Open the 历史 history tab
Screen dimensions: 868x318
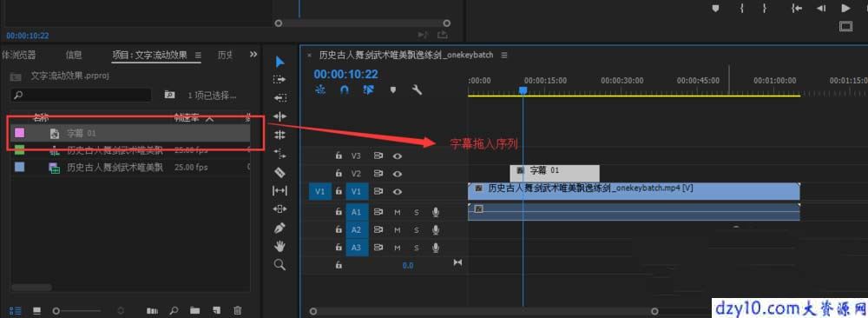(225, 55)
